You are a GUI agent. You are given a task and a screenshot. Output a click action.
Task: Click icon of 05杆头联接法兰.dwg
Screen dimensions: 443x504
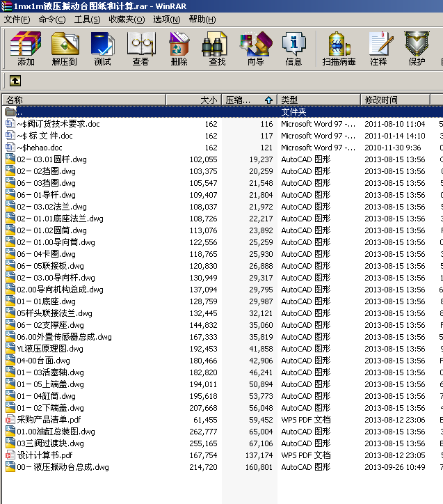(10, 313)
